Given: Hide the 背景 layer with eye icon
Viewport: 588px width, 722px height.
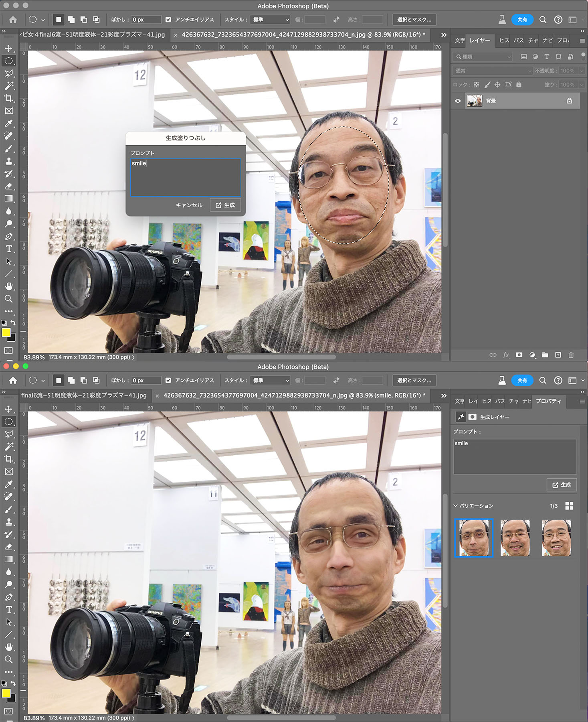Looking at the screenshot, I should pyautogui.click(x=458, y=101).
